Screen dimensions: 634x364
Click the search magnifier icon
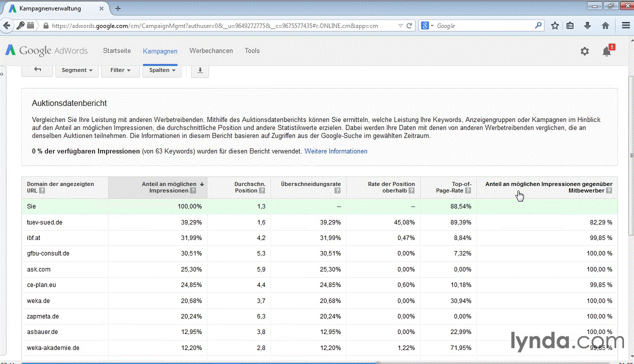538,25
